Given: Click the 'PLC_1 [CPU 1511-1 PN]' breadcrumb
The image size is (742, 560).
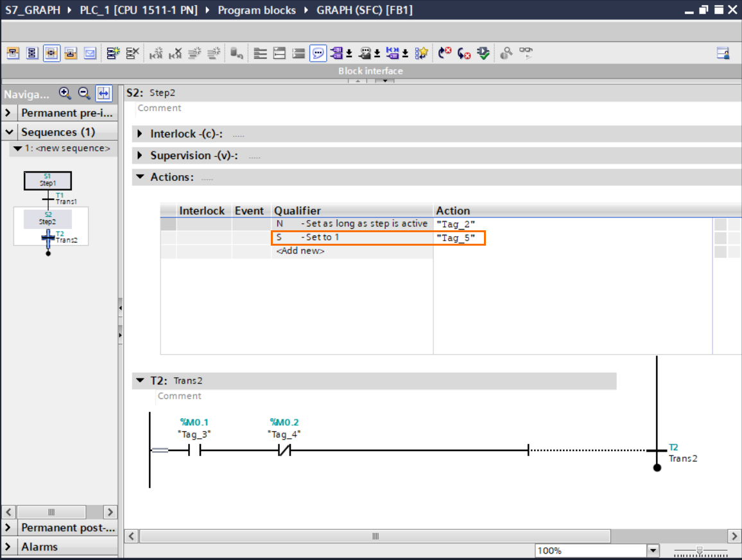Looking at the screenshot, I should tap(139, 10).
